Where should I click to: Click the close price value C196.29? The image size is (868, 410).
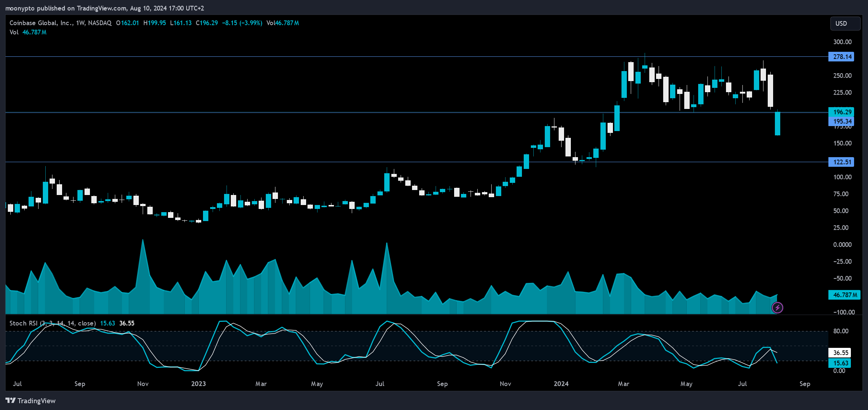pos(207,23)
